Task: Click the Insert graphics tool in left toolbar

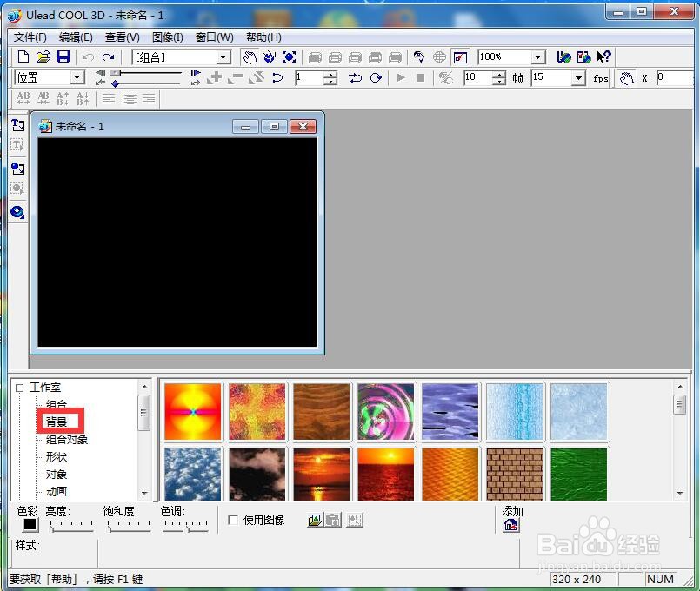Action: [x=18, y=169]
